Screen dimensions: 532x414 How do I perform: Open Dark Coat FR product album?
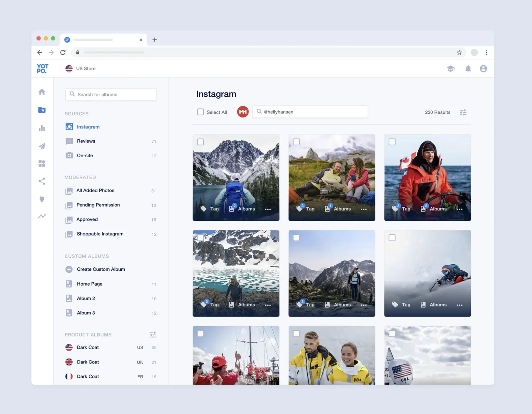click(111, 376)
